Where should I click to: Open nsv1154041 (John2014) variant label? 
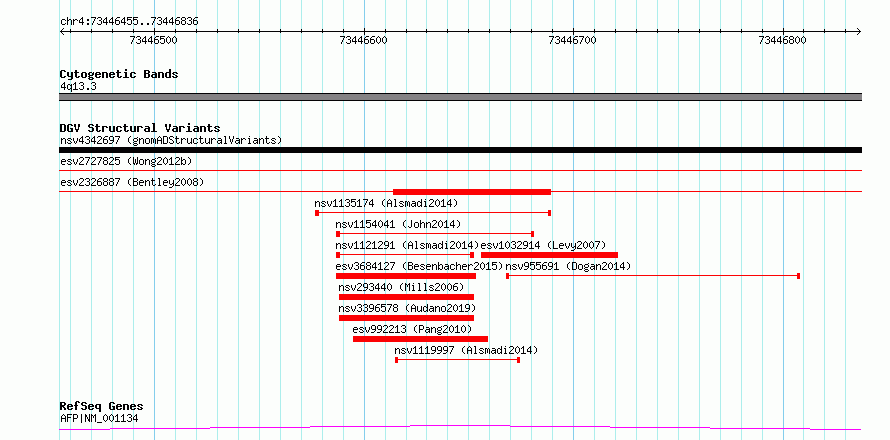398,224
